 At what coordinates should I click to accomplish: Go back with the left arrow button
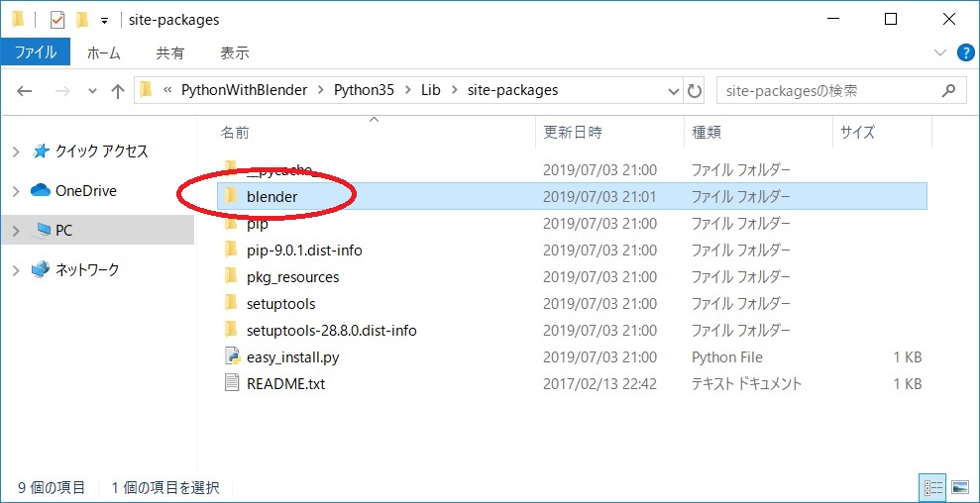[25, 91]
